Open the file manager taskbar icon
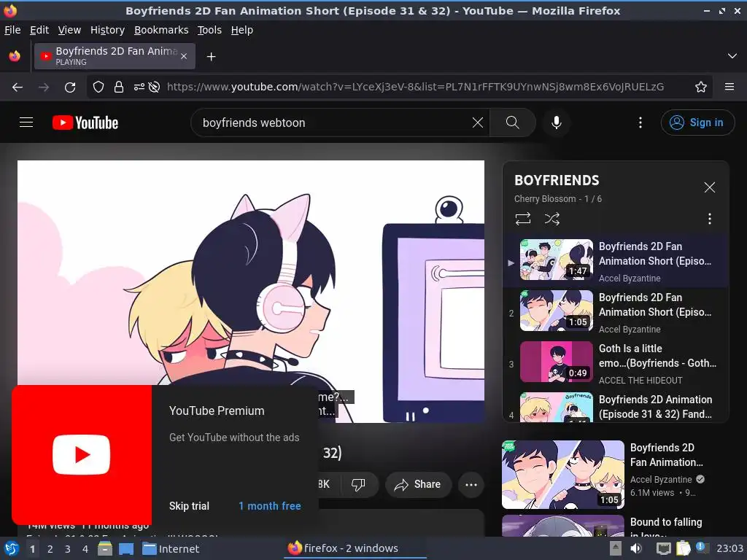This screenshot has width=747, height=560. 105,548
